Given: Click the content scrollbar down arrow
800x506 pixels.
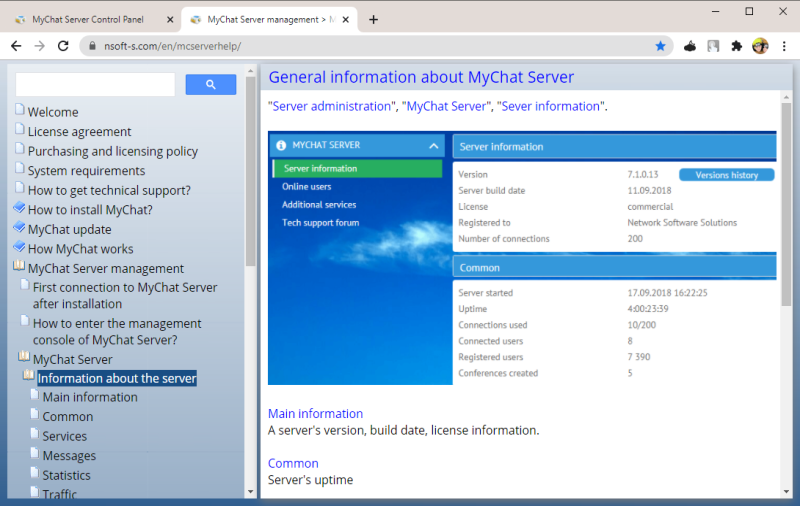Looking at the screenshot, I should coord(786,492).
